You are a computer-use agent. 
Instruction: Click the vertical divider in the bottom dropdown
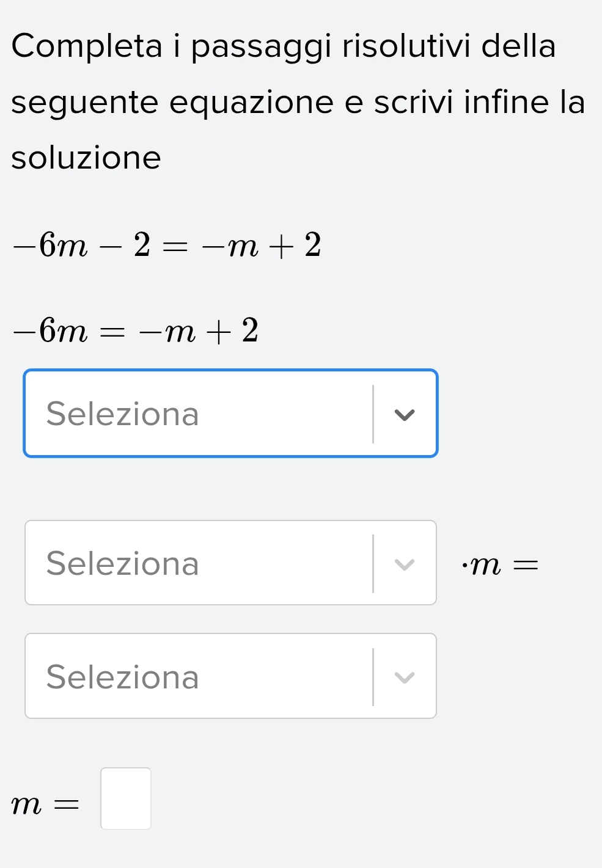373,677
